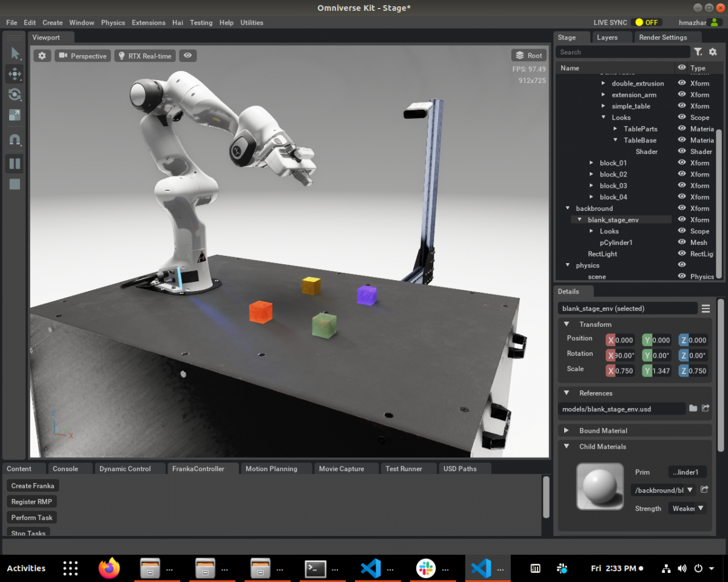728x582 pixels.
Task: Activate the Rotate tool in left toolbar
Action: pyautogui.click(x=15, y=95)
